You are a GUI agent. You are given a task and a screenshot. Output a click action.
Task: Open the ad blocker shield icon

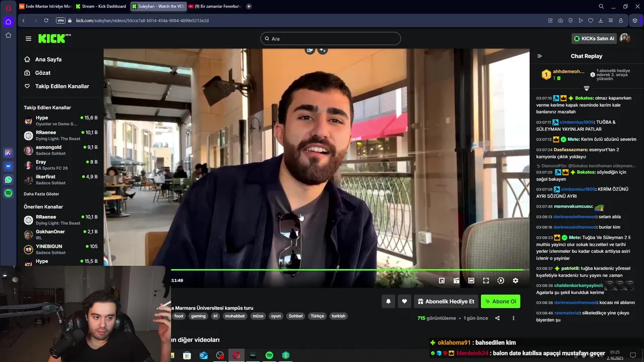click(x=571, y=21)
